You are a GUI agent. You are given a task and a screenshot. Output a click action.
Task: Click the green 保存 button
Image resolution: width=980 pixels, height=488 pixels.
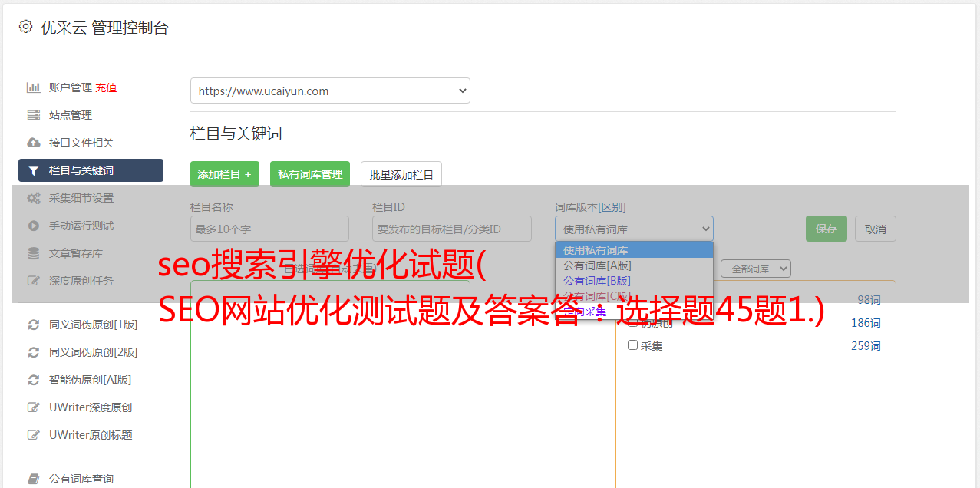coord(827,229)
